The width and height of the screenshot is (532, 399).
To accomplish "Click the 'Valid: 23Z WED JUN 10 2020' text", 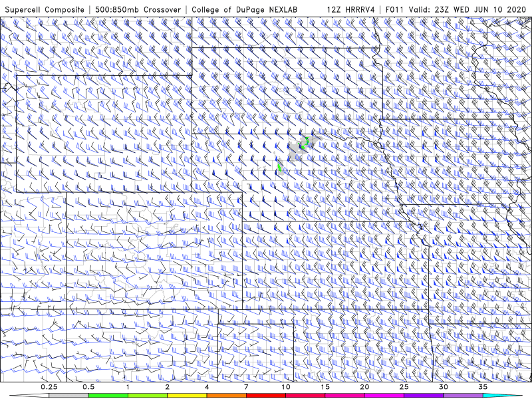I will click(x=467, y=10).
